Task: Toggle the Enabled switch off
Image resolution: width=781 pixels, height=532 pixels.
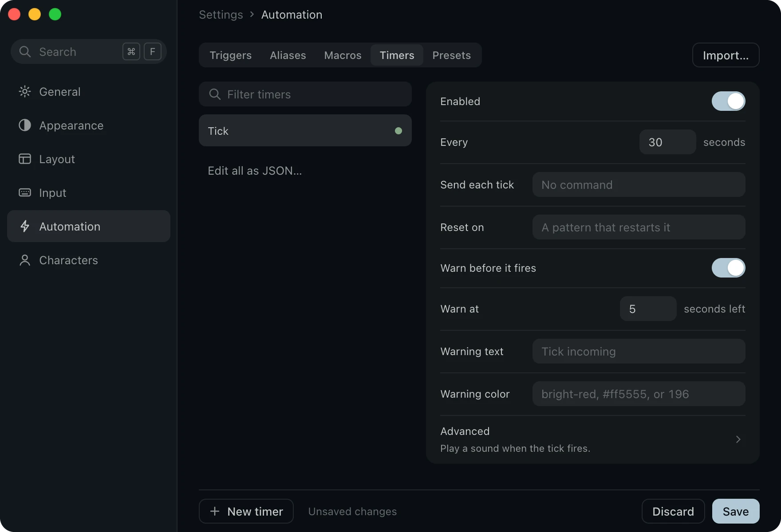Action: click(x=729, y=102)
